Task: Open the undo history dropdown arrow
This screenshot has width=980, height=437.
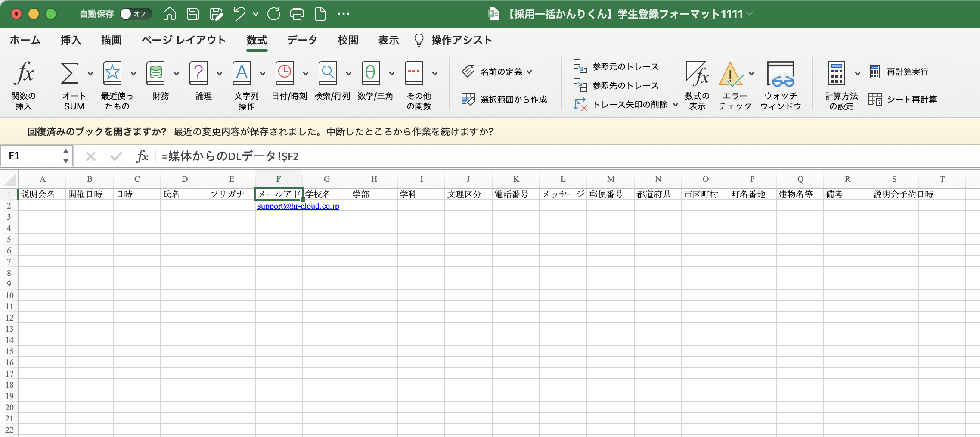Action: click(x=256, y=14)
